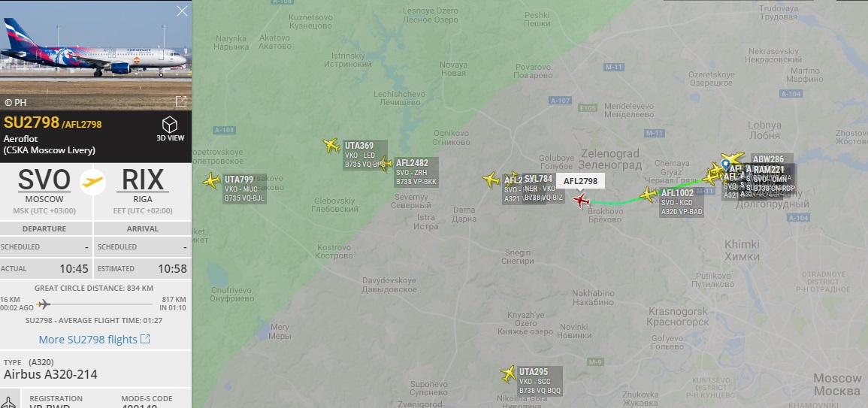Click the blue SVO airport pin
Screen dimensions: 868x408
point(725,165)
